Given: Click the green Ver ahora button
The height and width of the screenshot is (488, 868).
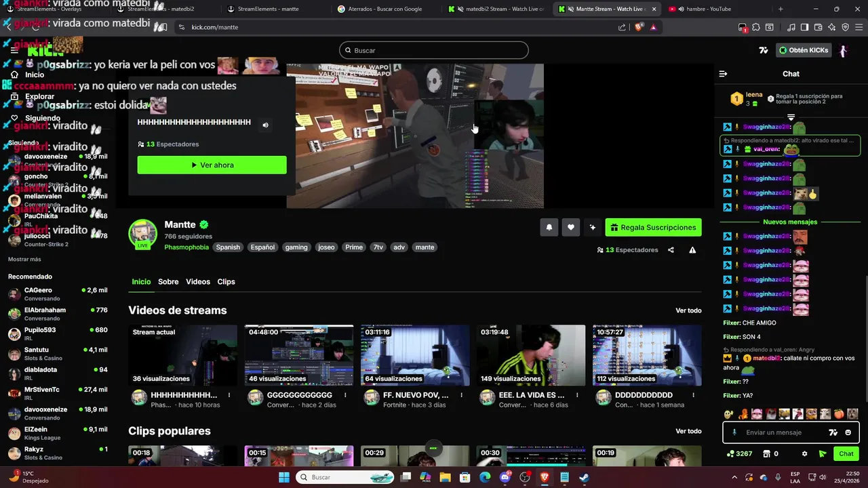Looking at the screenshot, I should click(x=212, y=165).
